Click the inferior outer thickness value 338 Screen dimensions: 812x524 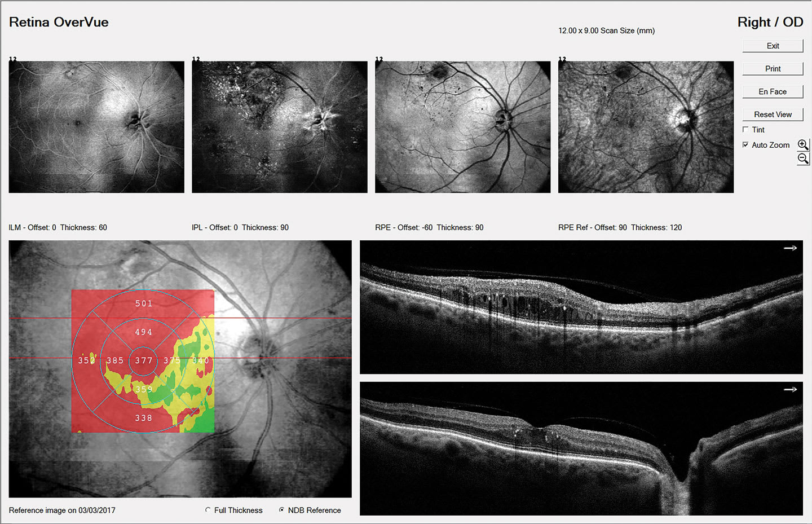pos(144,418)
